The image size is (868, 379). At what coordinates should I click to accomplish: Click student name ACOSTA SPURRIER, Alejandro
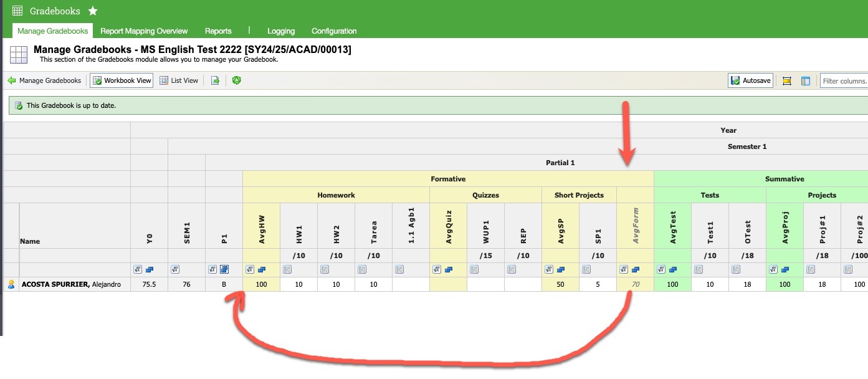click(x=71, y=284)
